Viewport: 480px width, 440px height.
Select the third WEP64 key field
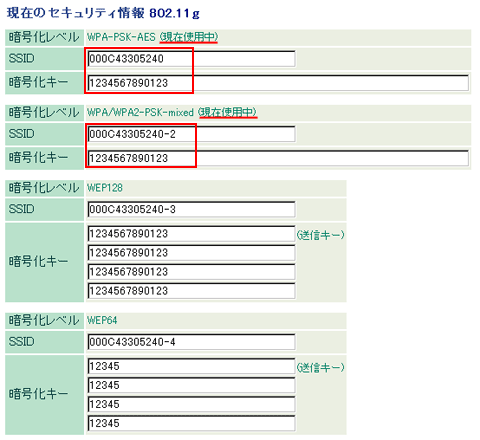[x=191, y=405]
